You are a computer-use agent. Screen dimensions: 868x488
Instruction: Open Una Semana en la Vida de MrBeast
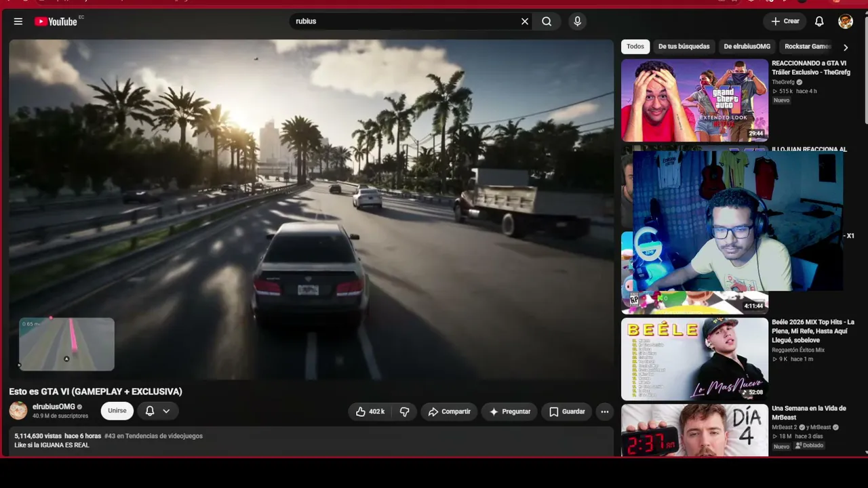point(808,413)
